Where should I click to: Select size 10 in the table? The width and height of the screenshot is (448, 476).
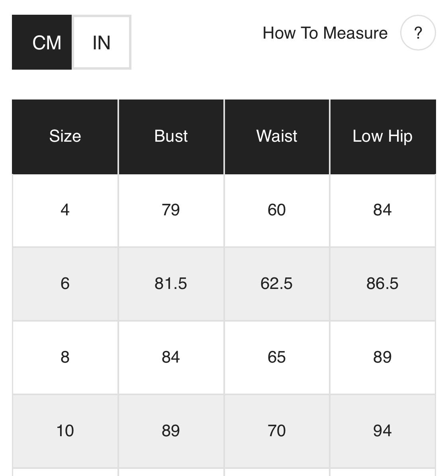65,431
